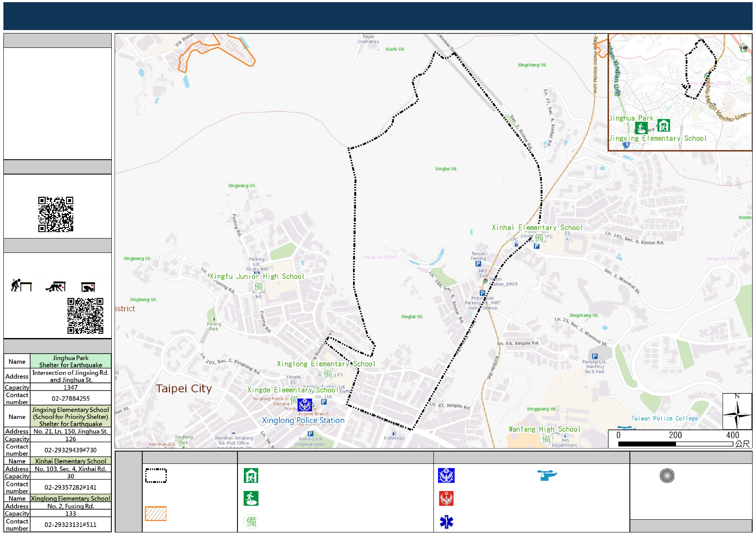Image resolution: width=756 pixels, height=535 pixels.
Task: Click the inset overview map
Action: click(680, 92)
